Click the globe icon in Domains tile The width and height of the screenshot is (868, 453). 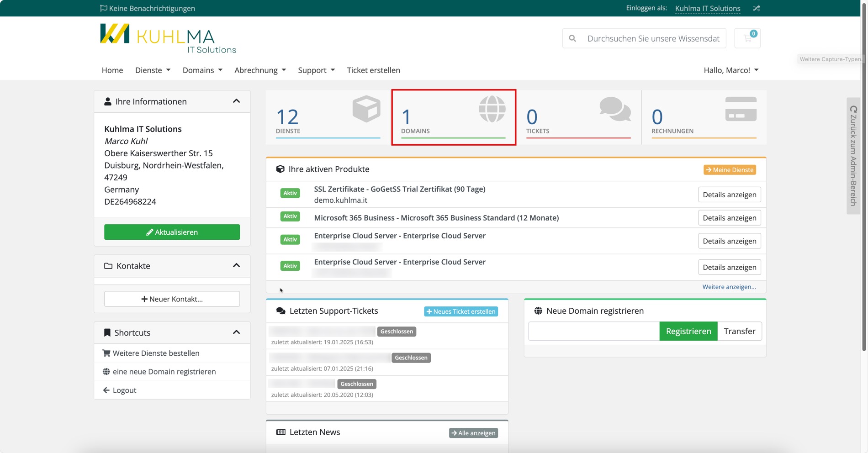(492, 109)
